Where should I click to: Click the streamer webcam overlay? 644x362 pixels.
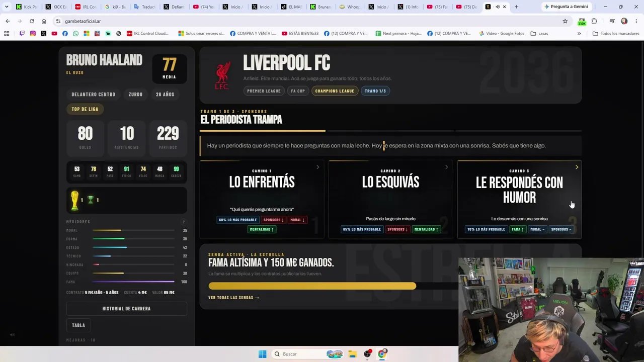coord(551,310)
